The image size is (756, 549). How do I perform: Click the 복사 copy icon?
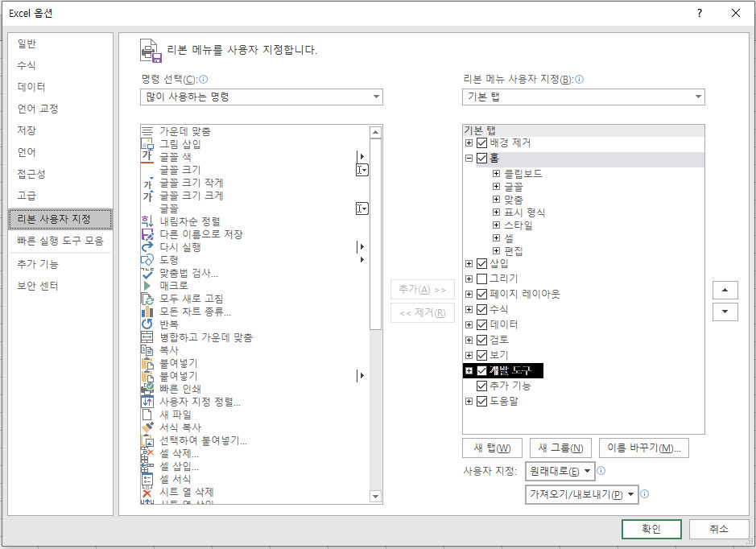point(147,350)
